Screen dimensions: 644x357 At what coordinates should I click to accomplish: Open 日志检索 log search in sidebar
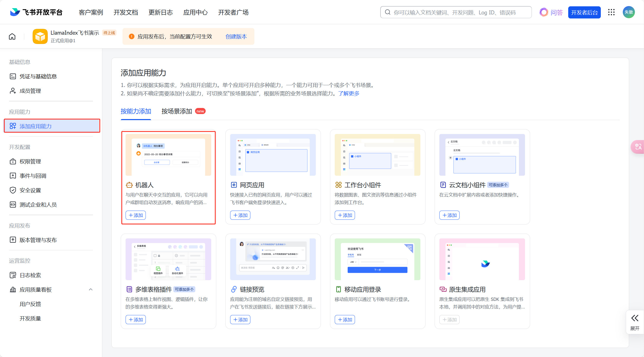tap(30, 275)
